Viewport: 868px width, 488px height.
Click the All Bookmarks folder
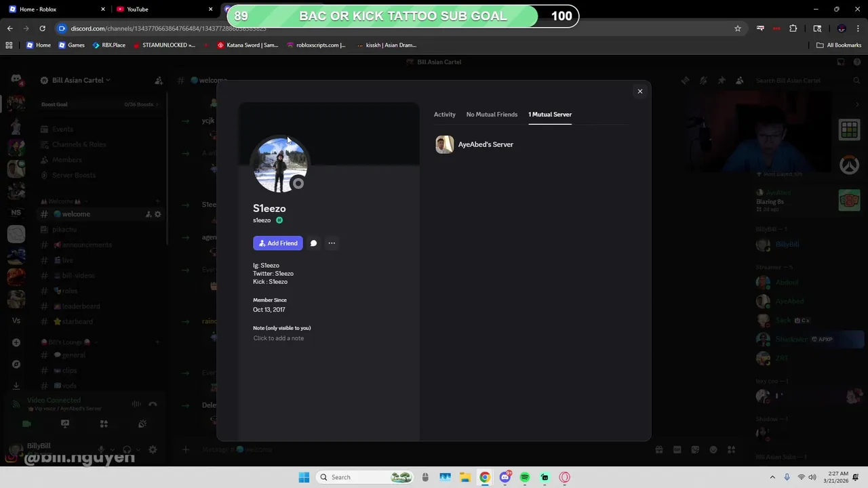click(x=839, y=45)
